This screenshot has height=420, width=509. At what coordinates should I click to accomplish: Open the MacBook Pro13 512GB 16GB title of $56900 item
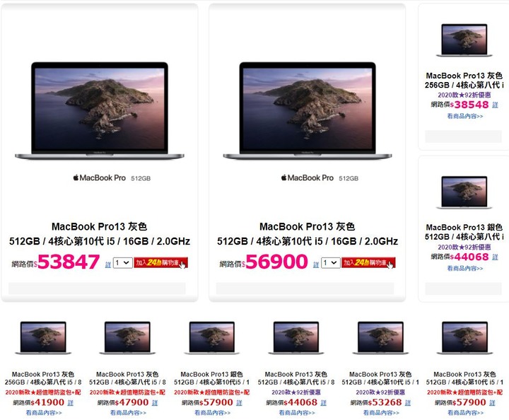308,234
